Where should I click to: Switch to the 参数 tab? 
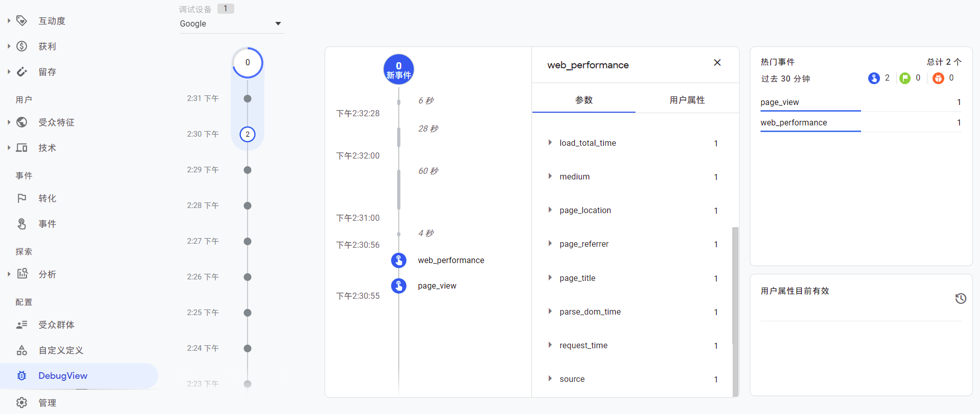[584, 100]
